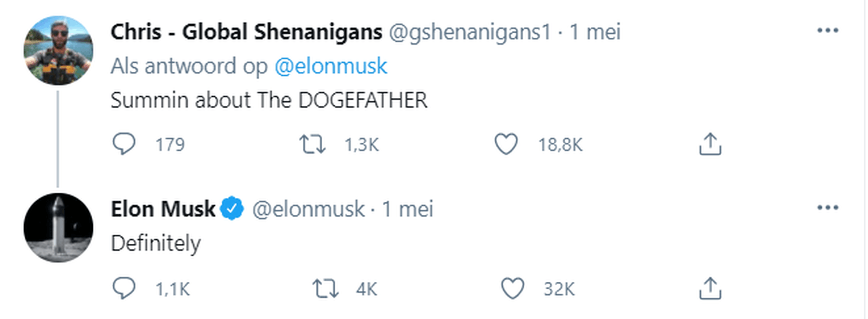Screen dimensions: 868x319
Task: Open more options for Chris's tweet
Action: (x=827, y=30)
